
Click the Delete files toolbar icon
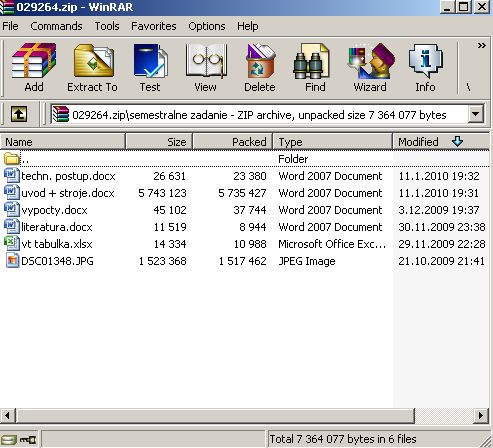(x=260, y=61)
